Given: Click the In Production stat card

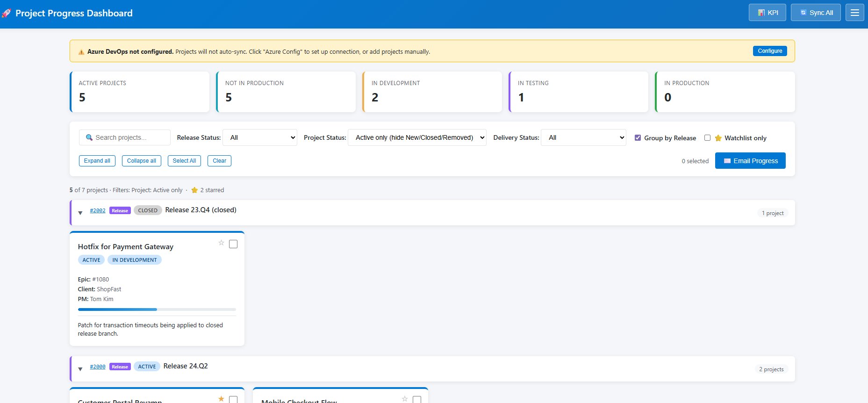Looking at the screenshot, I should (725, 92).
